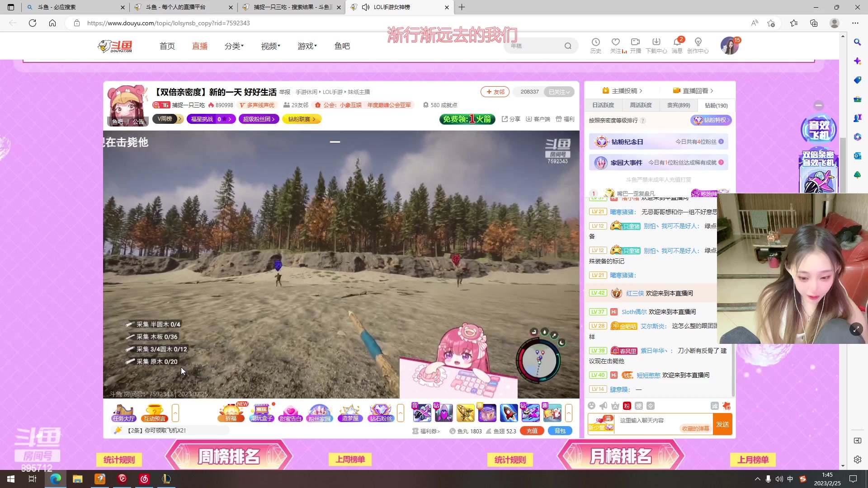Click the emoji smiley icon in chat bar
This screenshot has height=488, width=868.
592,406
